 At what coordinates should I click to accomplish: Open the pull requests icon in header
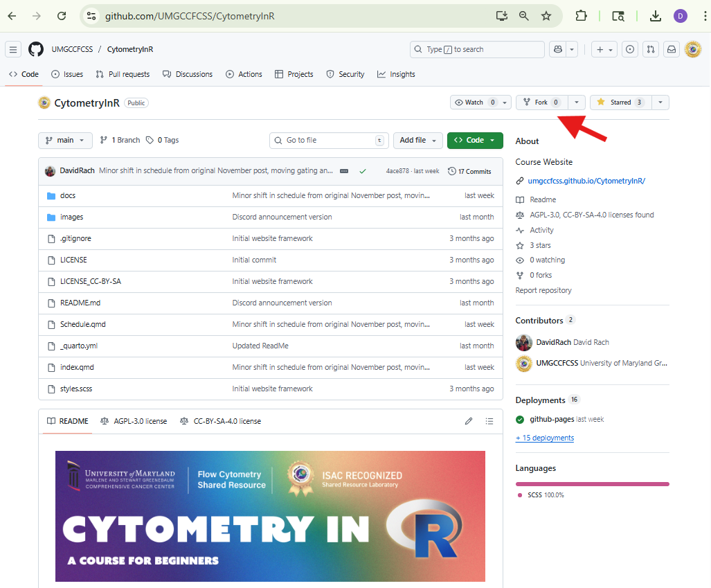650,49
